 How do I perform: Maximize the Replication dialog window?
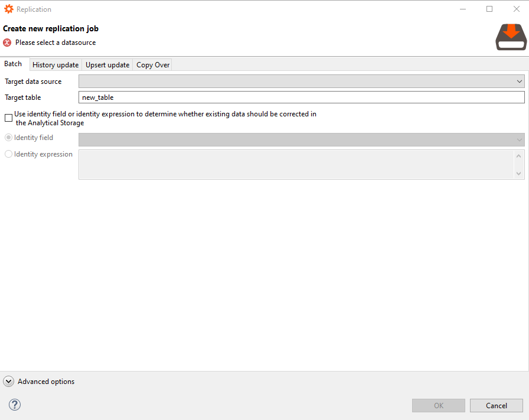point(489,9)
